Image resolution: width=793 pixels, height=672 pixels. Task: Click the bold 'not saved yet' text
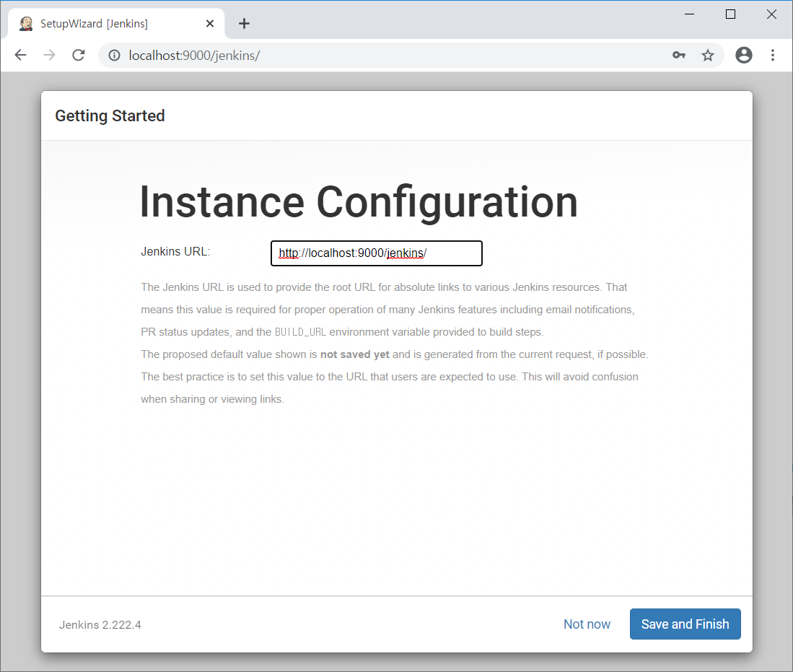tap(354, 354)
